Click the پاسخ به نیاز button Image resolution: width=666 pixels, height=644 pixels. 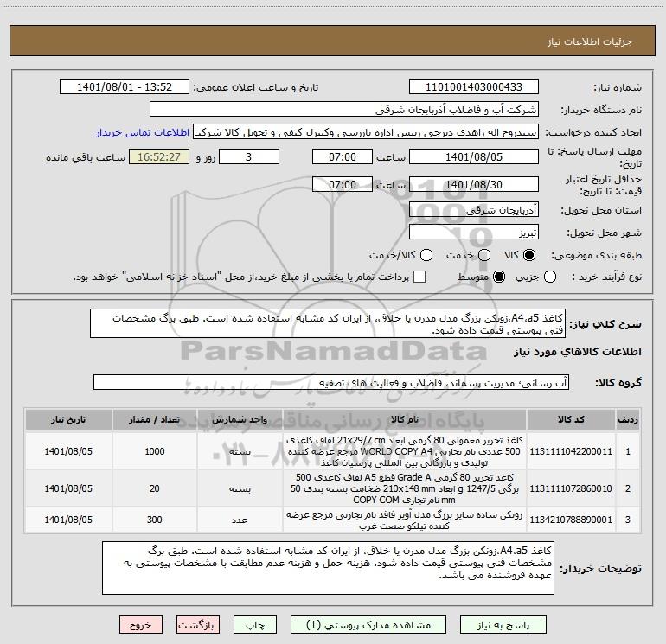503,625
